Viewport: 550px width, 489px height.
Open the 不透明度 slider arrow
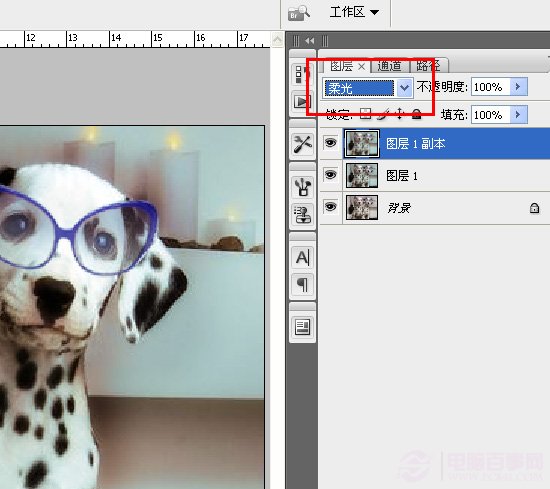518,87
